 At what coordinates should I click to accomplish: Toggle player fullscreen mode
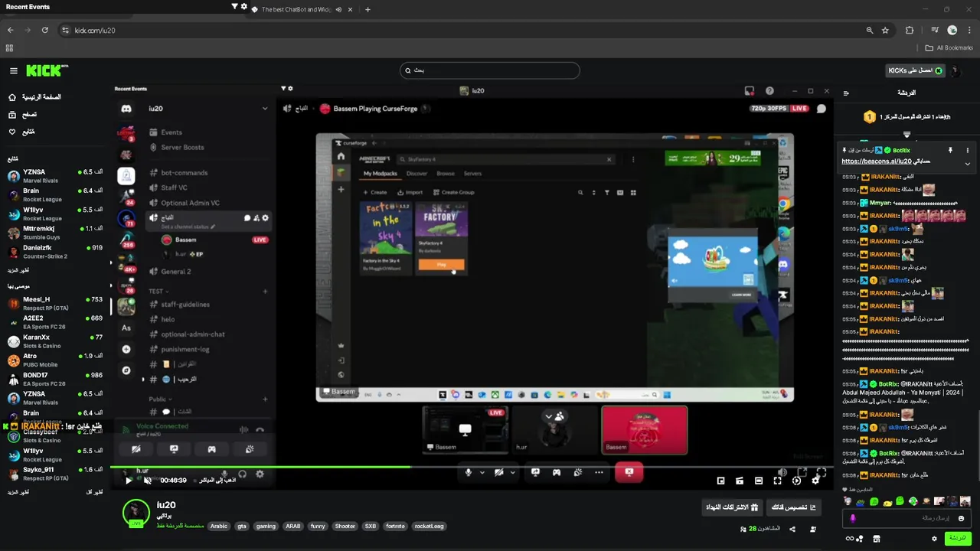coord(777,481)
